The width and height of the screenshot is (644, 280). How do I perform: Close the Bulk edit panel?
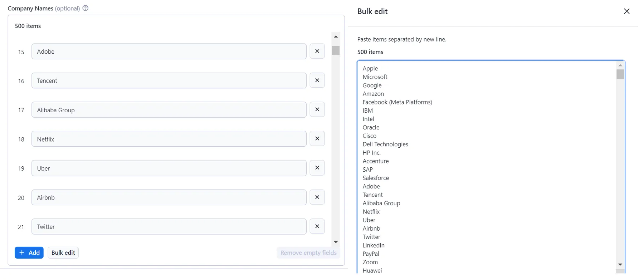tap(626, 11)
